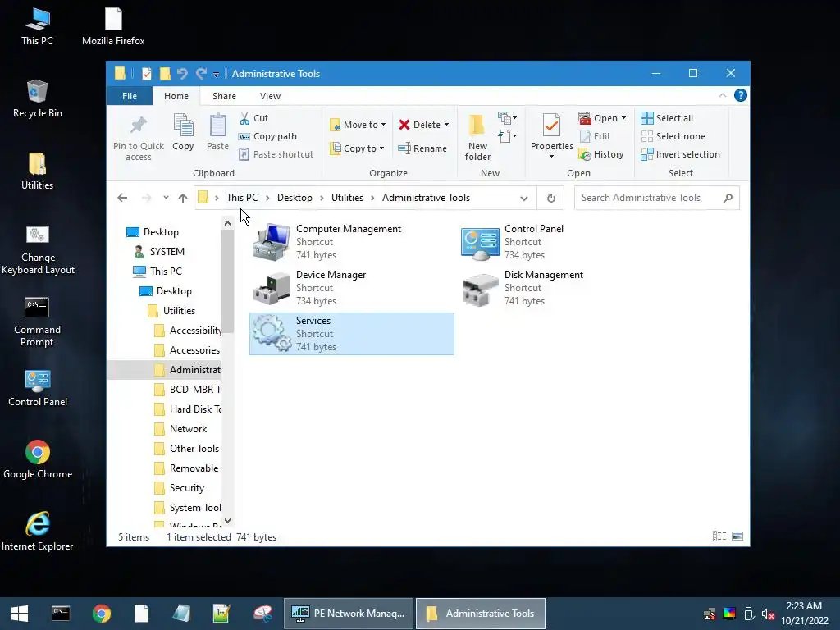Expand the Open dropdown arrow
The height and width of the screenshot is (630, 840).
623,118
